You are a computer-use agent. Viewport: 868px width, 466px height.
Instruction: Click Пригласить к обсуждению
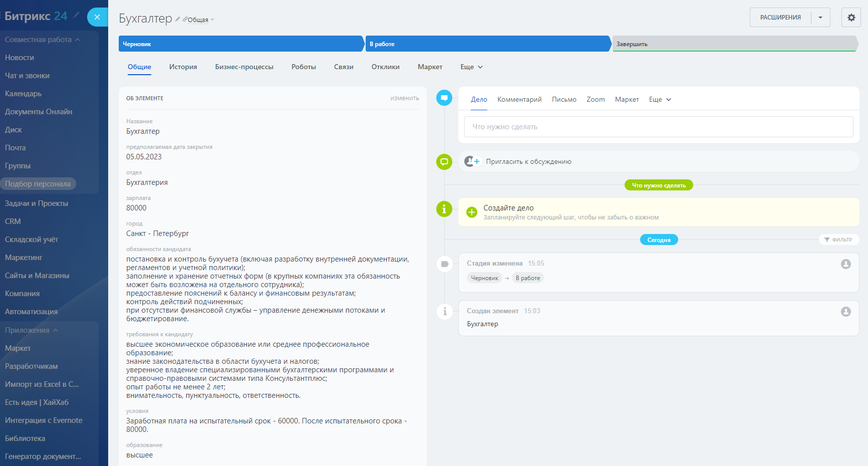528,162
